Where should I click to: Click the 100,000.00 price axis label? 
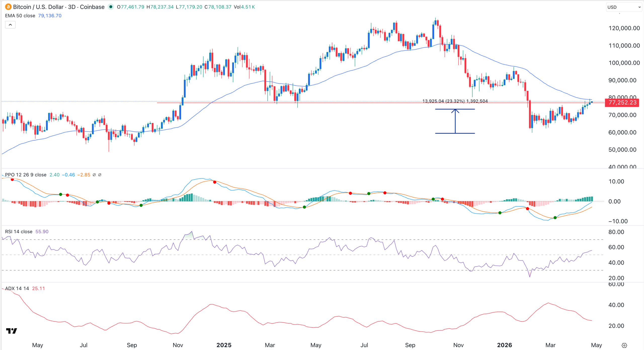coord(624,63)
